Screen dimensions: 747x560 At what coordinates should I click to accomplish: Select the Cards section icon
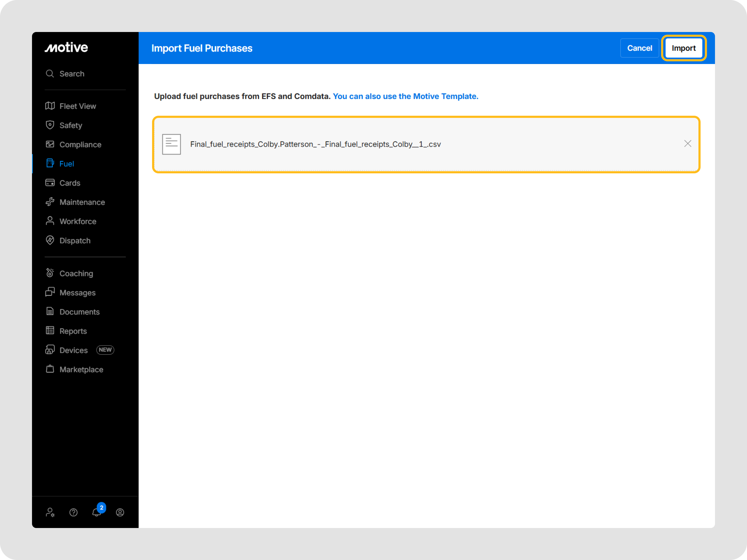coord(50,183)
